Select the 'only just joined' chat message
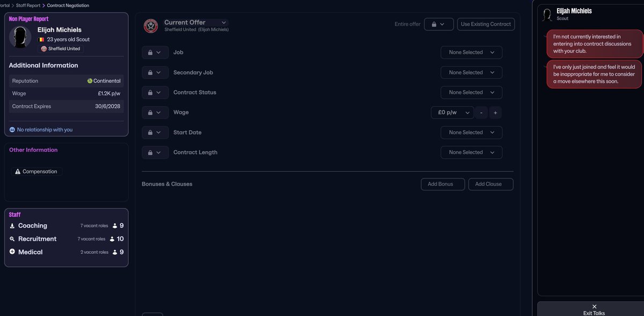The height and width of the screenshot is (316, 644). point(594,74)
